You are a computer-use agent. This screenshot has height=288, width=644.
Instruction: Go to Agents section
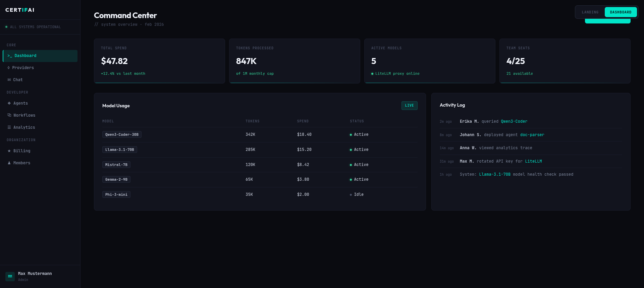[x=20, y=103]
